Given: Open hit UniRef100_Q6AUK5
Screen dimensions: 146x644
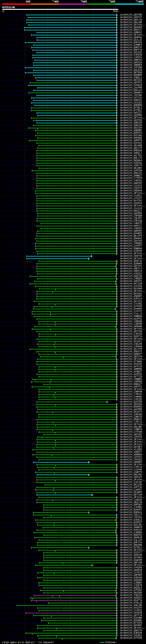Looking at the screenshot, I should [131, 27].
